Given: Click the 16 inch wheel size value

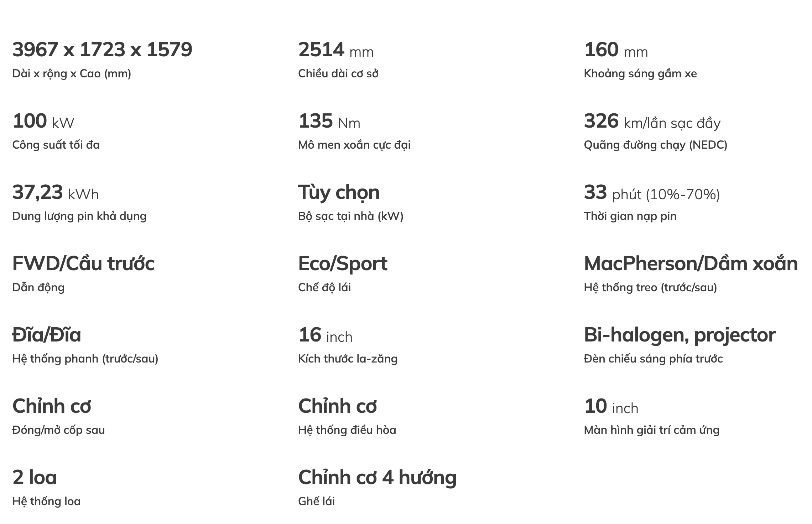Looking at the screenshot, I should (x=325, y=335).
